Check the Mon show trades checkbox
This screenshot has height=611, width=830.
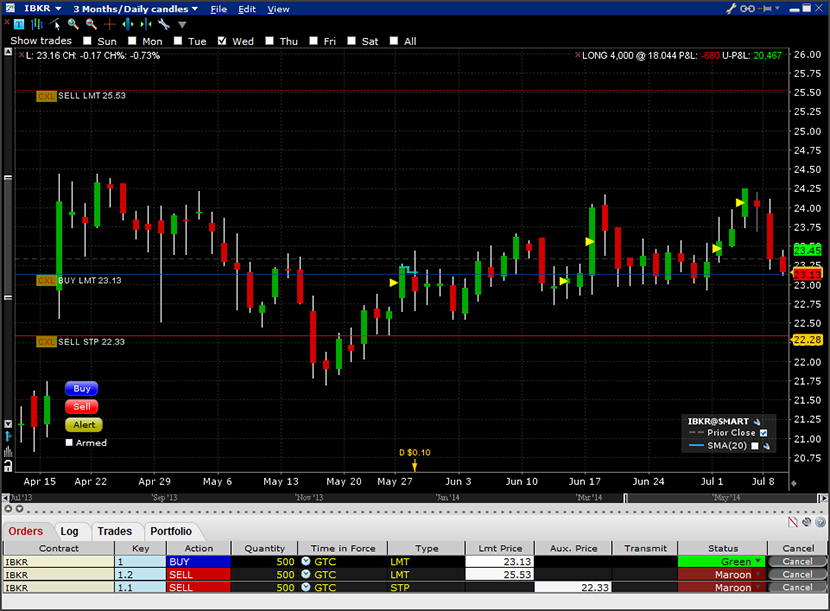[132, 41]
